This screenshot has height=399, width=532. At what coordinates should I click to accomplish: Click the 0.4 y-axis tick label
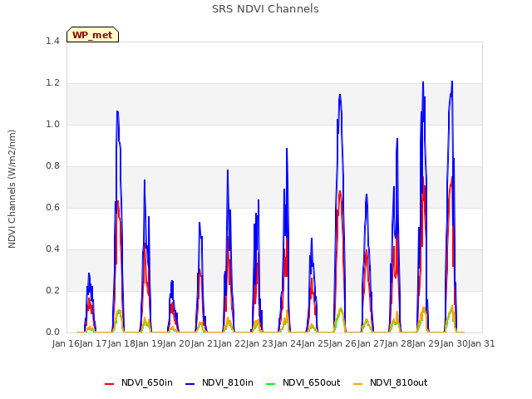52,249
